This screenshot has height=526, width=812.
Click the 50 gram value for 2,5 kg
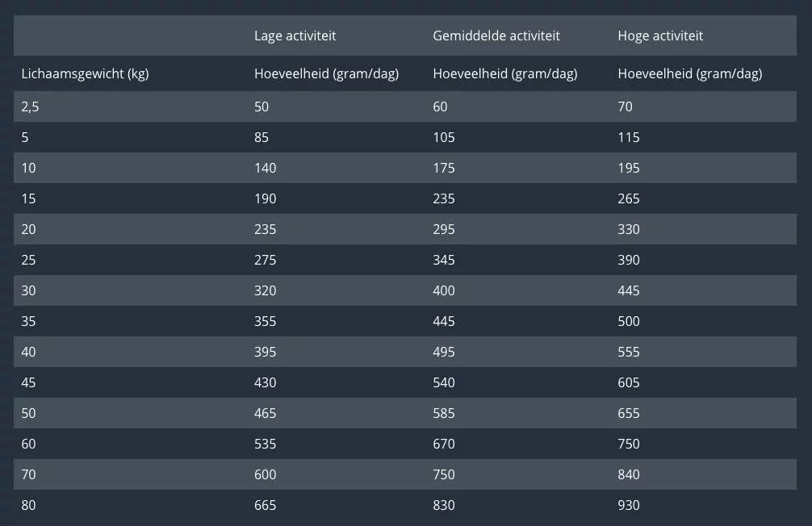click(262, 106)
